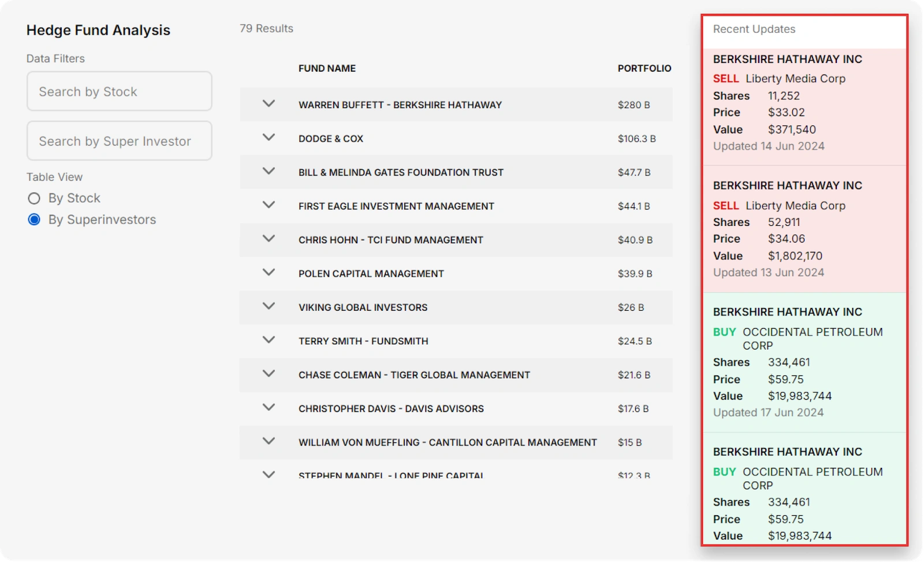Click chevron for Chase Coleman - Tiger Global

[269, 374]
